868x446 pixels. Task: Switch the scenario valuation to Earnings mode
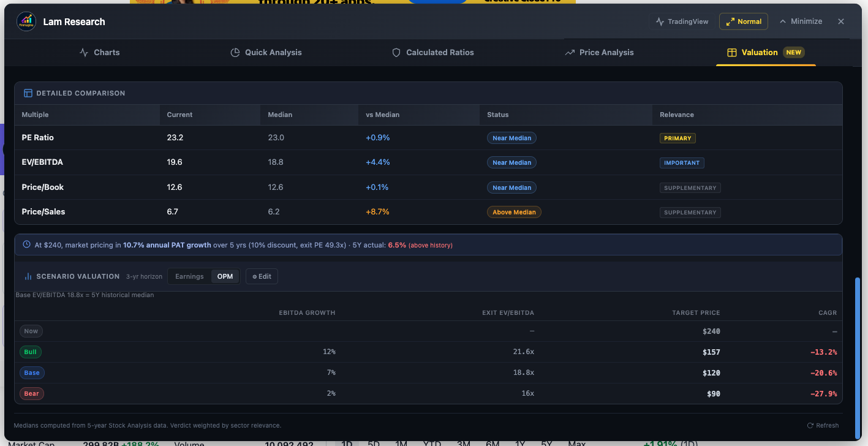pos(189,276)
